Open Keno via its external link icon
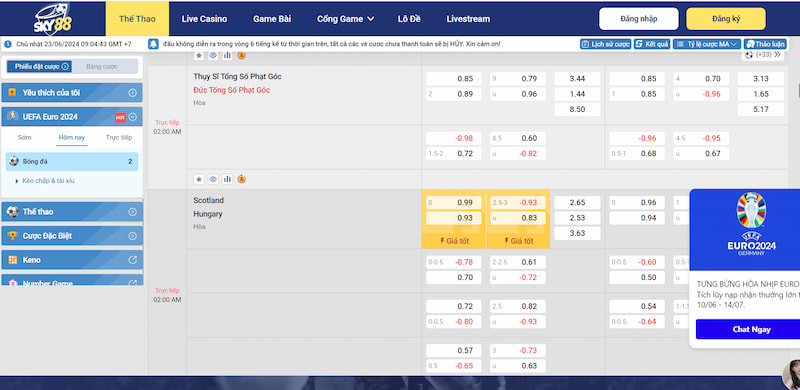Image resolution: width=800 pixels, height=390 pixels. point(133,260)
